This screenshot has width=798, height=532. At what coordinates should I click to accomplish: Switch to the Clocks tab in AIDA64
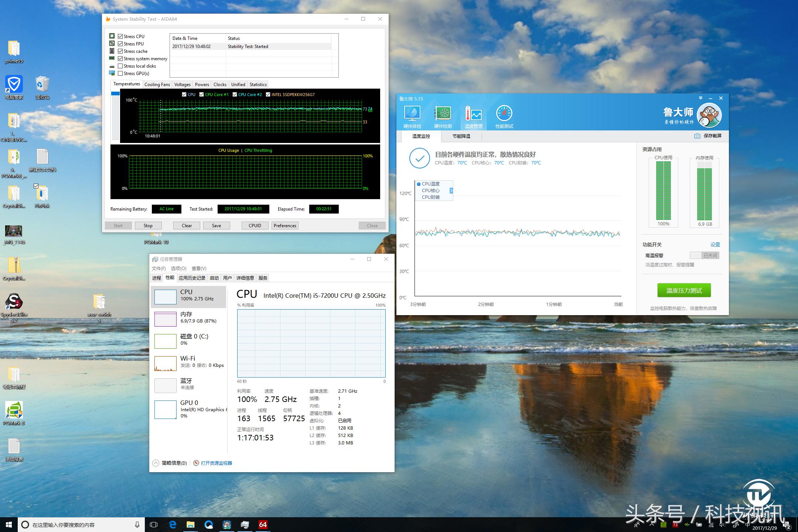tap(220, 85)
